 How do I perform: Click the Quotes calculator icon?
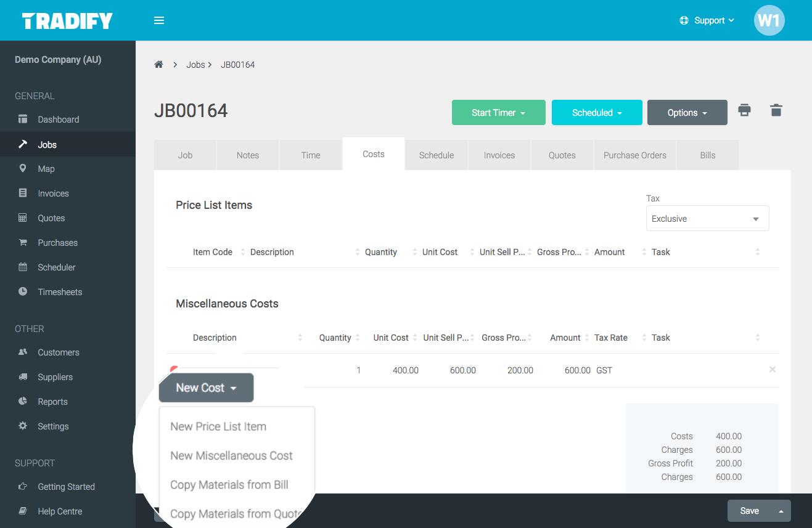(23, 217)
